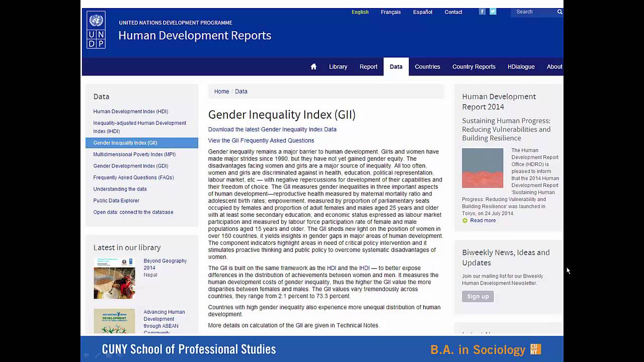
Task: Open the Report menu item
Action: [x=368, y=66]
